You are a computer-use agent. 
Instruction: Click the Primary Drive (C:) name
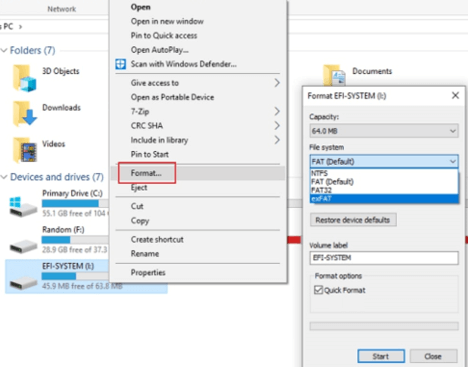click(72, 193)
